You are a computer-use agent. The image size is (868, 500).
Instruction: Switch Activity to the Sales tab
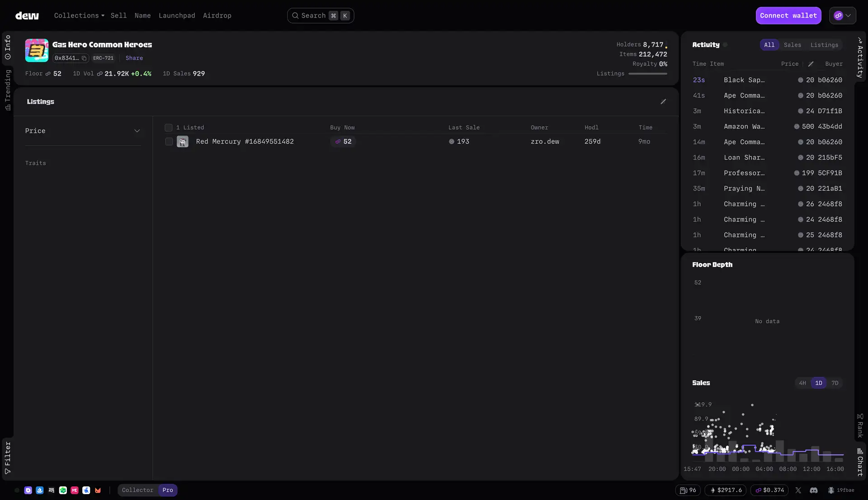792,45
